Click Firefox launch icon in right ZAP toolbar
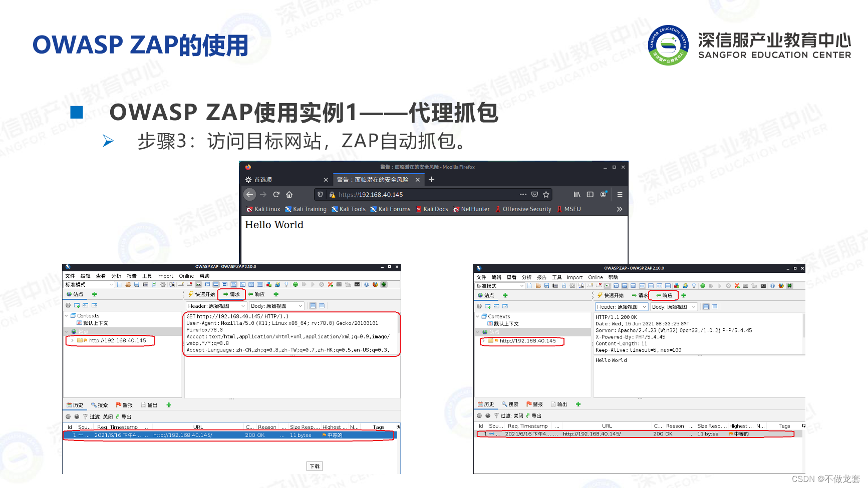 pos(781,286)
